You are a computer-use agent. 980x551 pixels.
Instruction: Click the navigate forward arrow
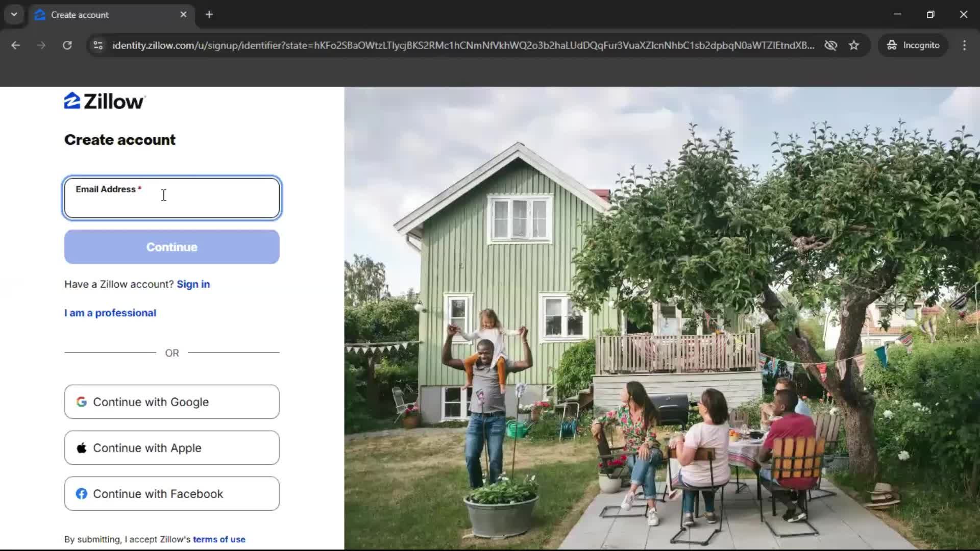click(41, 45)
